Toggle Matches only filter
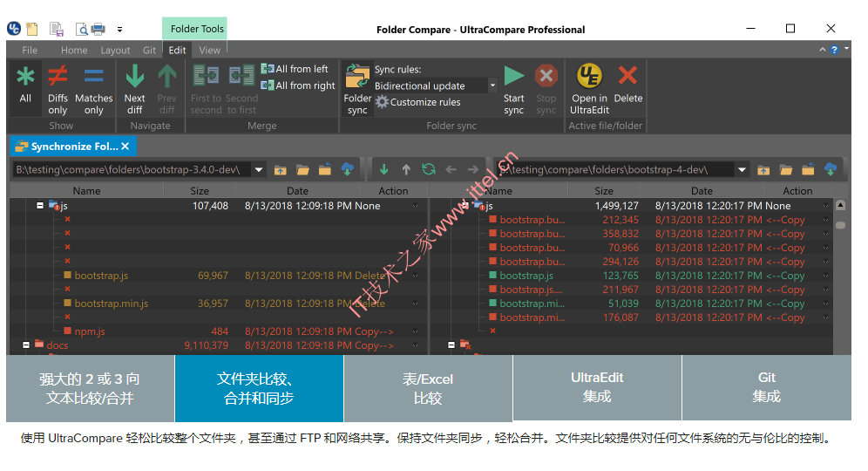 [x=93, y=89]
